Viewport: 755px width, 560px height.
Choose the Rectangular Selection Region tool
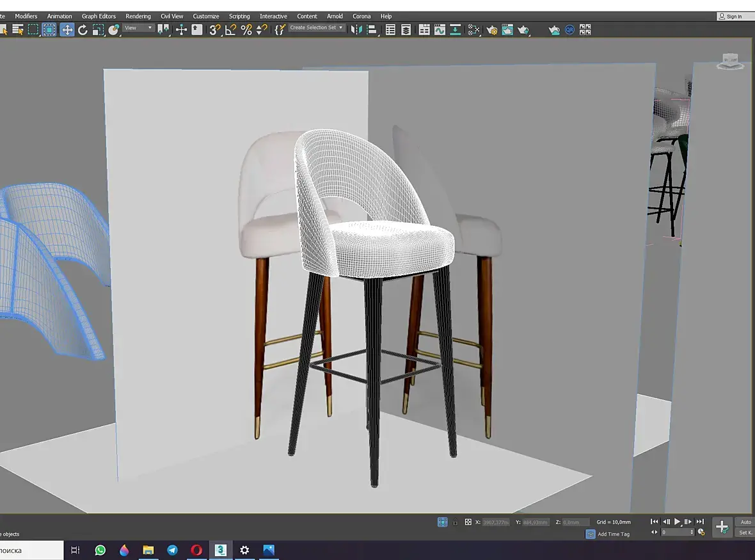pos(33,30)
